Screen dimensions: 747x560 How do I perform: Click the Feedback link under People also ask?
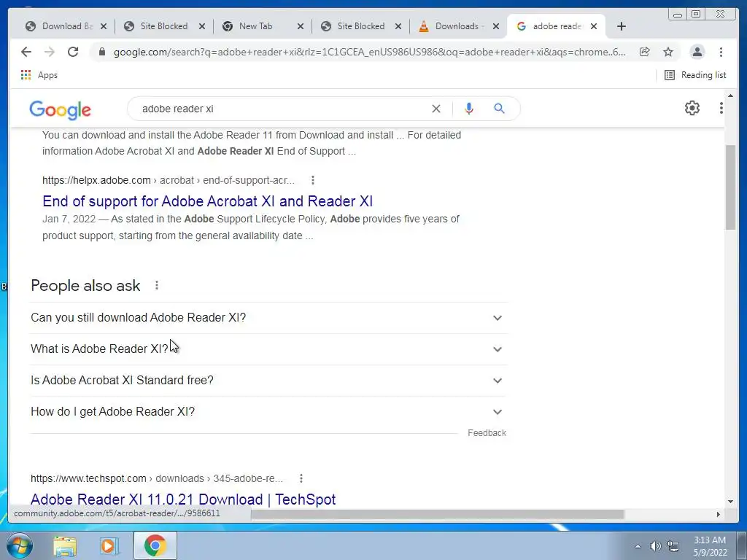pyautogui.click(x=487, y=433)
